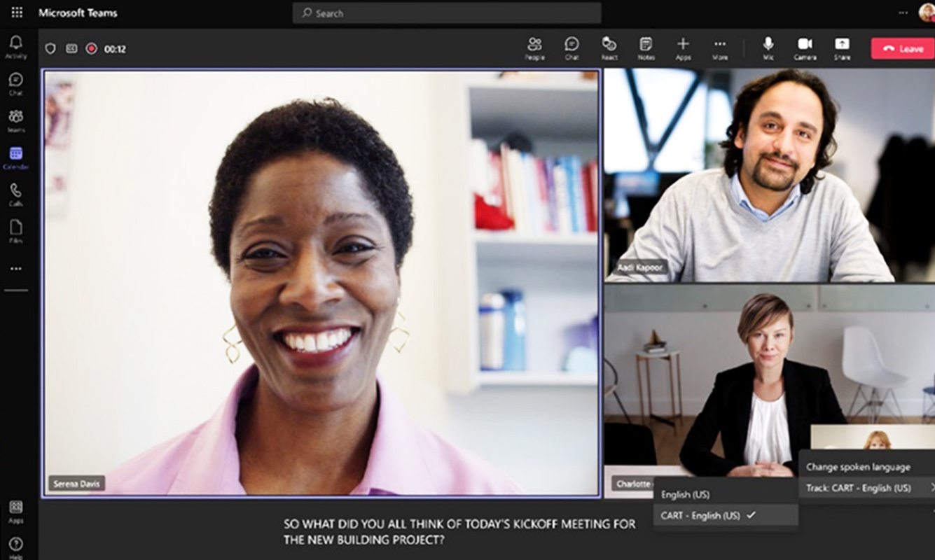Select Aadi Kapoor's video tile
The height and width of the screenshot is (560, 935).
pos(768,175)
